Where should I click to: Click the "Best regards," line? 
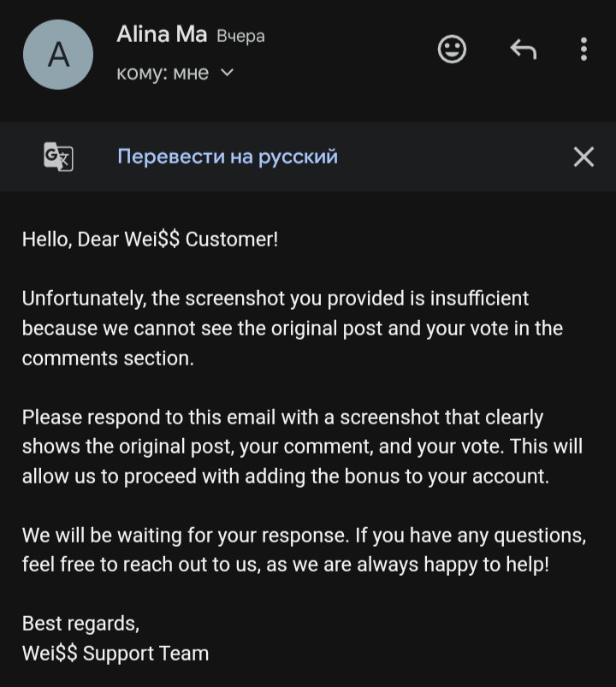(80, 624)
